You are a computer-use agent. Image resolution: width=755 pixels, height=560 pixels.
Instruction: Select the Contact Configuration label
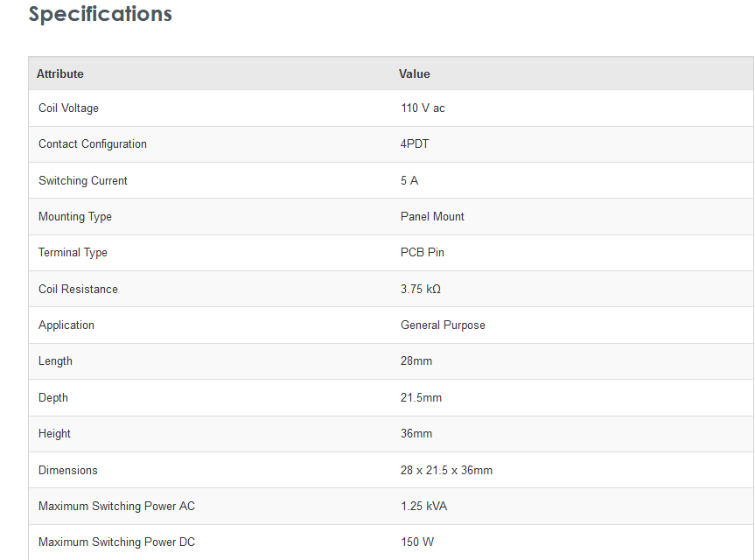click(x=93, y=144)
